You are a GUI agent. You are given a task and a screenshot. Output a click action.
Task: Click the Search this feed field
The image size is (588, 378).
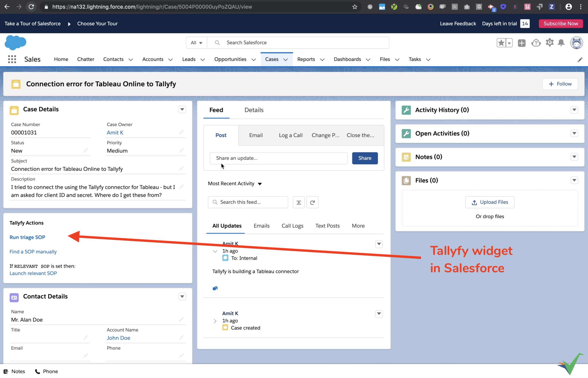[248, 202]
